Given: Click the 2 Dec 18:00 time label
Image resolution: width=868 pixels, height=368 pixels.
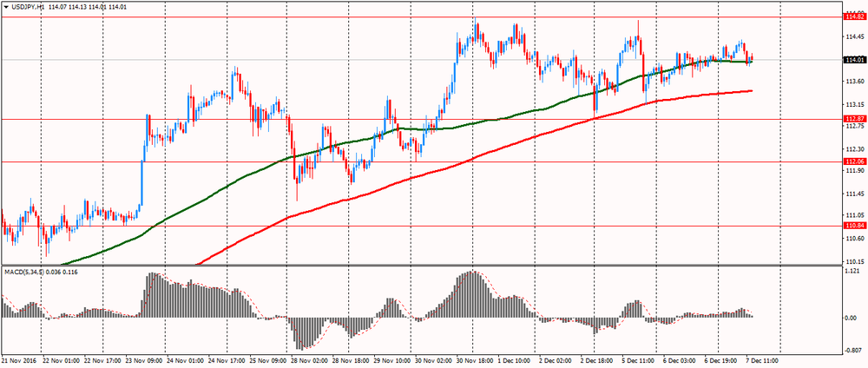Looking at the screenshot, I should pyautogui.click(x=598, y=359).
